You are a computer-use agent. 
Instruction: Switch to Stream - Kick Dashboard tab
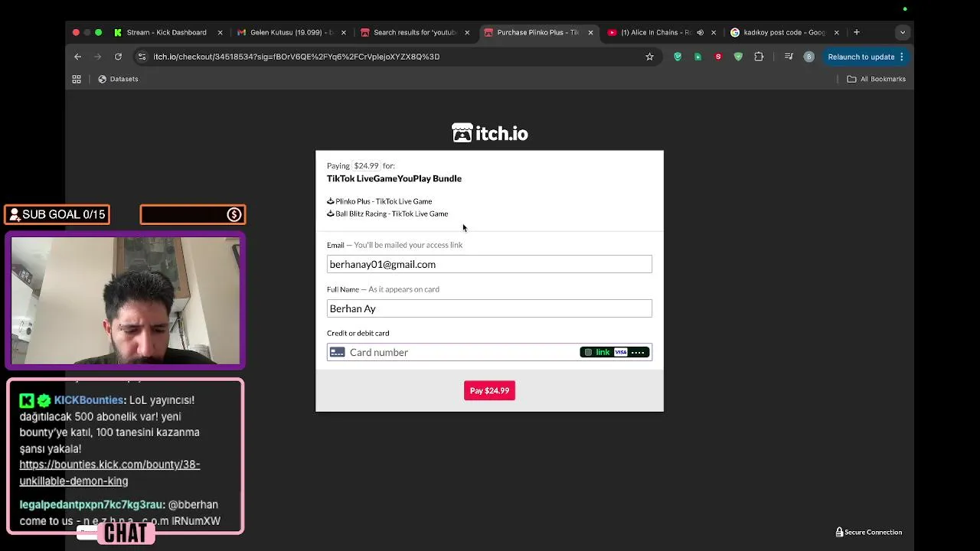166,32
